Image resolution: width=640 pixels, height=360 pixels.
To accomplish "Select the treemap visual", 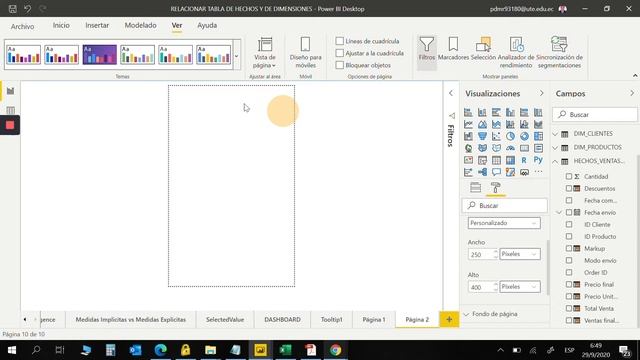I will tap(538, 136).
